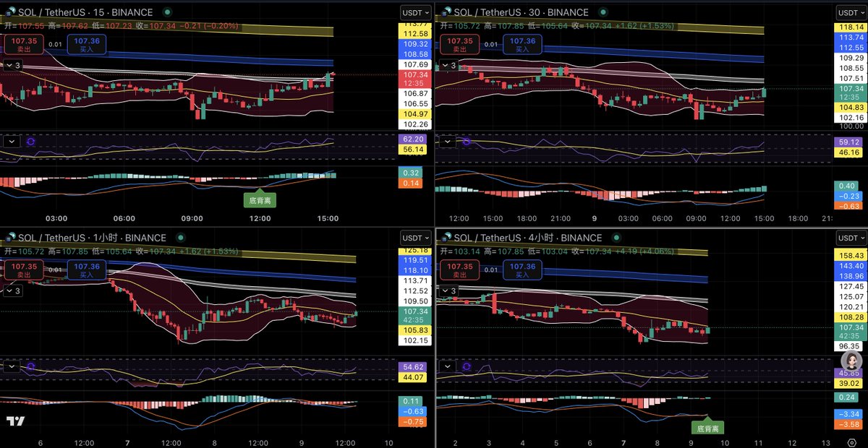The height and width of the screenshot is (448, 868).
Task: Click the 109.32 blue price label
Action: [x=414, y=44]
